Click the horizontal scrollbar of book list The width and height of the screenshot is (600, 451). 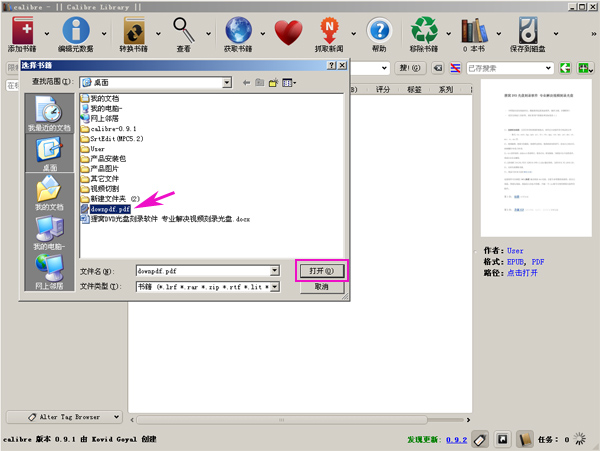click(282, 420)
